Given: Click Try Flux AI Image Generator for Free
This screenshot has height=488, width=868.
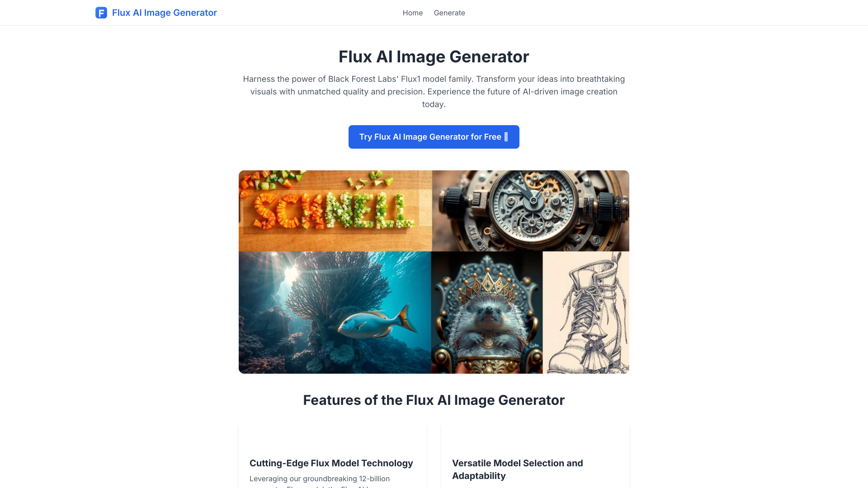Looking at the screenshot, I should click(434, 136).
